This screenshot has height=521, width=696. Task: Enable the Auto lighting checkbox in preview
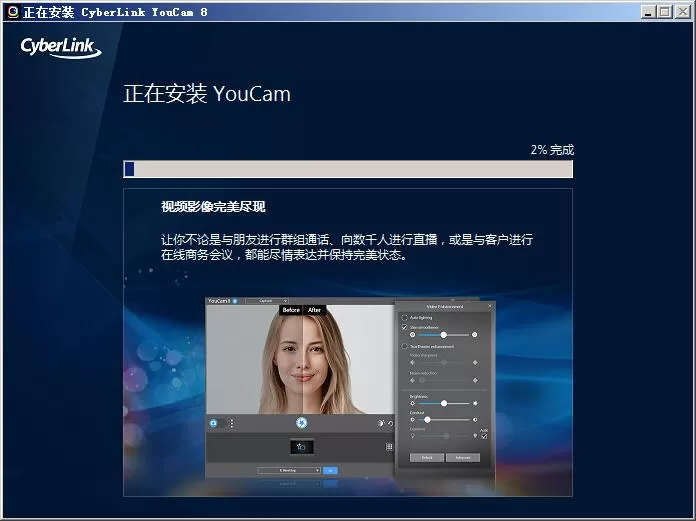click(x=404, y=318)
